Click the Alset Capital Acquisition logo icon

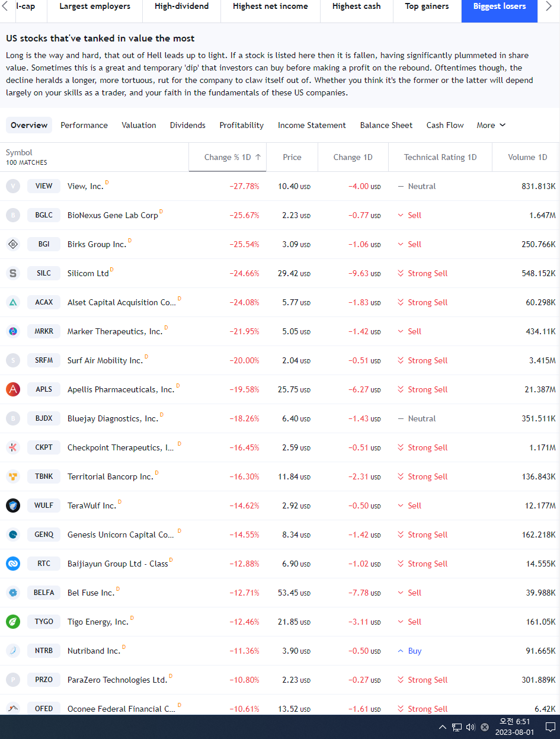tap(13, 302)
